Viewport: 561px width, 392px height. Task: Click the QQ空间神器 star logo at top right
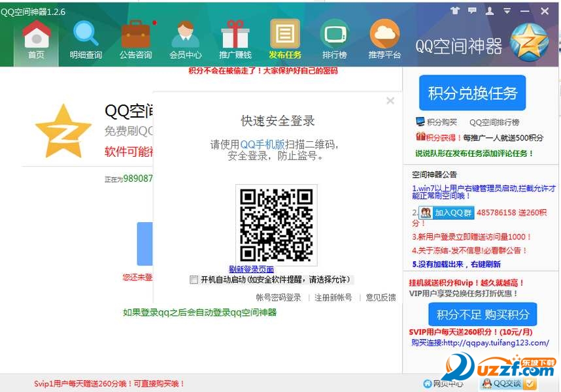pyautogui.click(x=529, y=43)
